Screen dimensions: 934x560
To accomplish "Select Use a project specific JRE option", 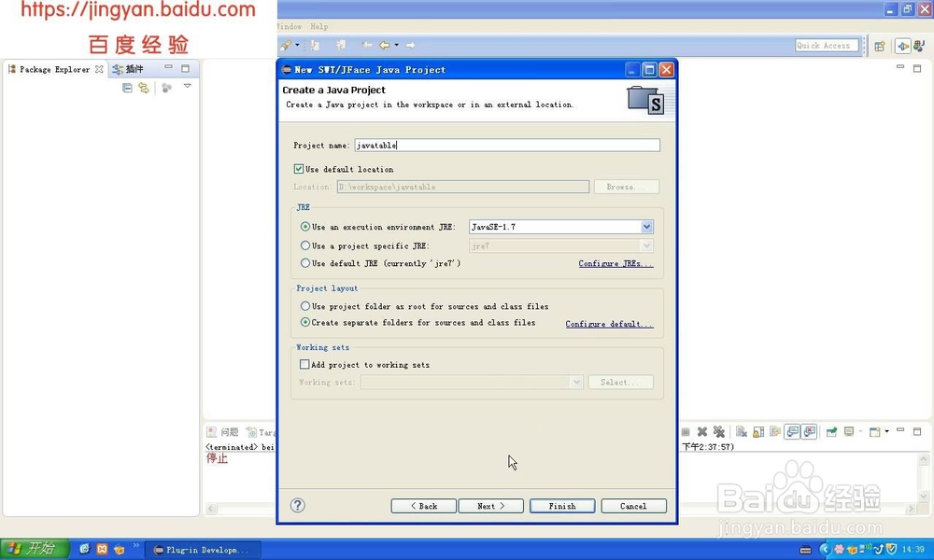I will coord(305,245).
